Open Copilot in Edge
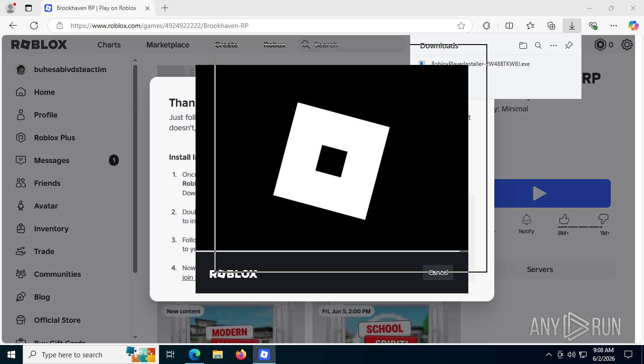 point(633,26)
